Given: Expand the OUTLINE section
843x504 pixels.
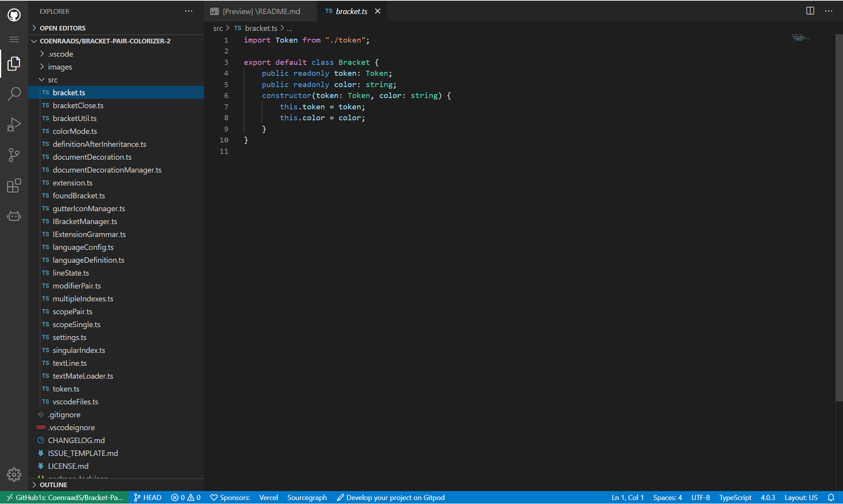Looking at the screenshot, I should click(116, 484).
